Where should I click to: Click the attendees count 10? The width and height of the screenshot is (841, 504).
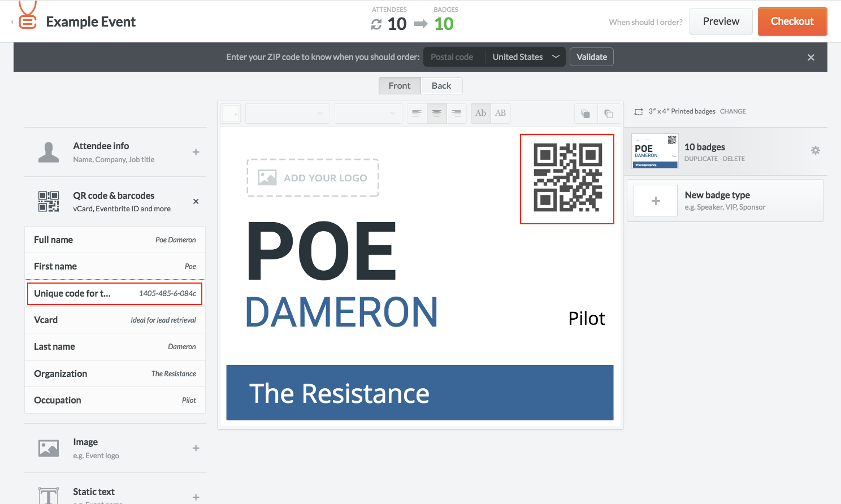pos(397,24)
